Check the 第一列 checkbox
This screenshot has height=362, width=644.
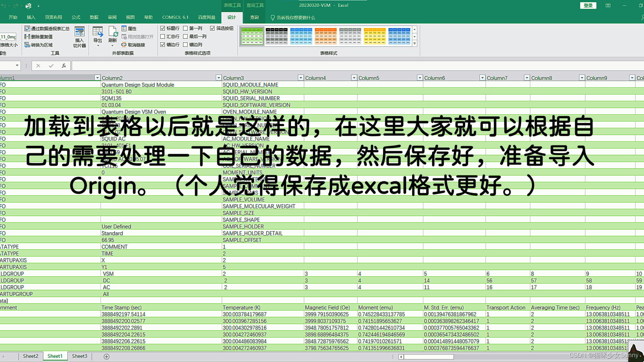click(x=185, y=28)
